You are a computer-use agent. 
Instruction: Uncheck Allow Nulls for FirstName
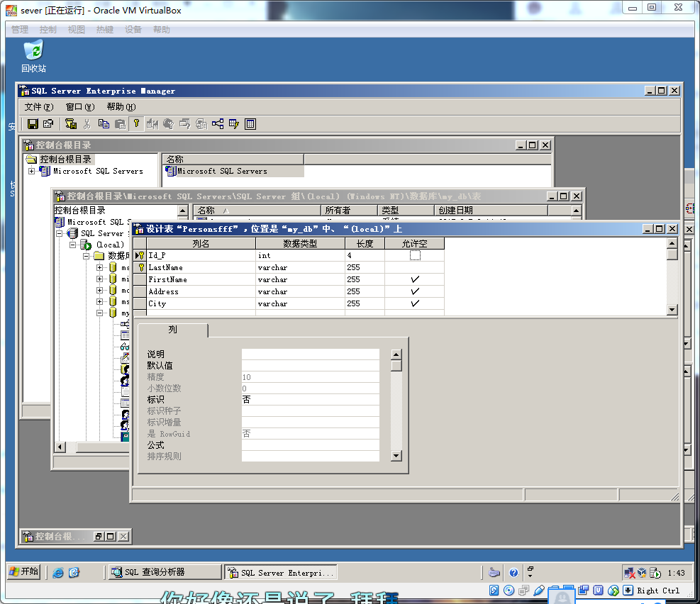coord(415,280)
